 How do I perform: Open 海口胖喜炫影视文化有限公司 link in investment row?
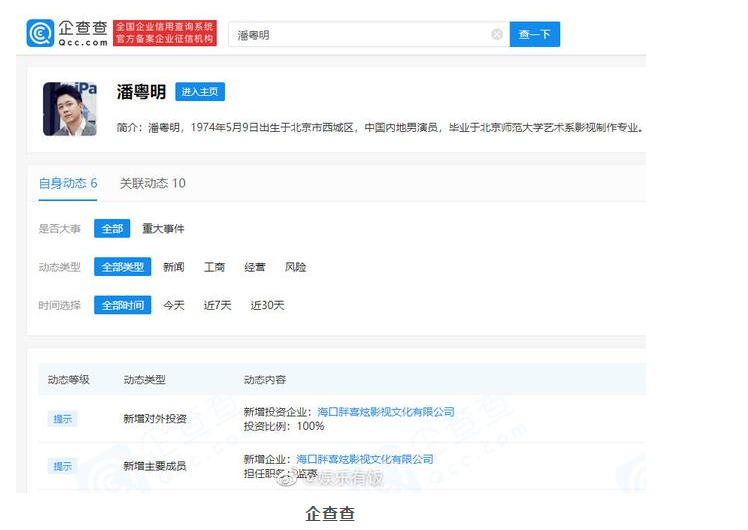385,412
